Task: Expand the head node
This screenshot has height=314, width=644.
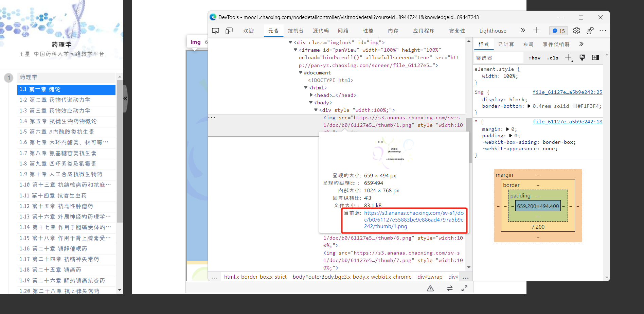Action: click(311, 95)
